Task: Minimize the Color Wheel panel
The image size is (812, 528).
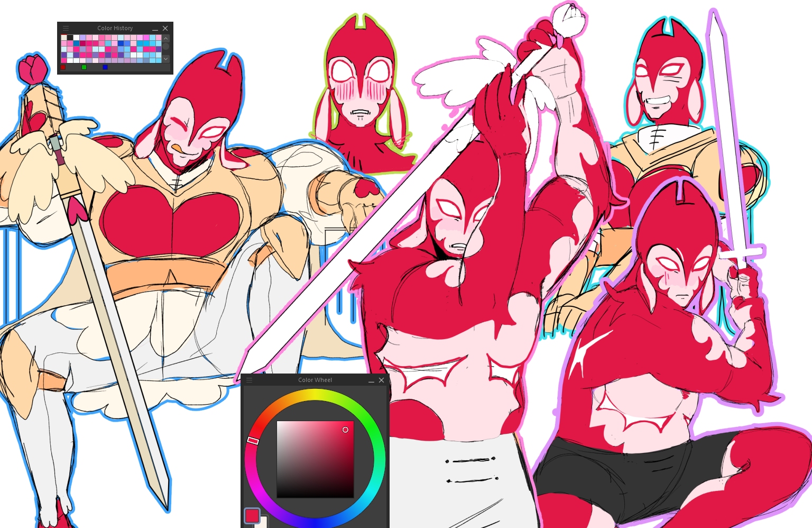Action: (x=371, y=380)
